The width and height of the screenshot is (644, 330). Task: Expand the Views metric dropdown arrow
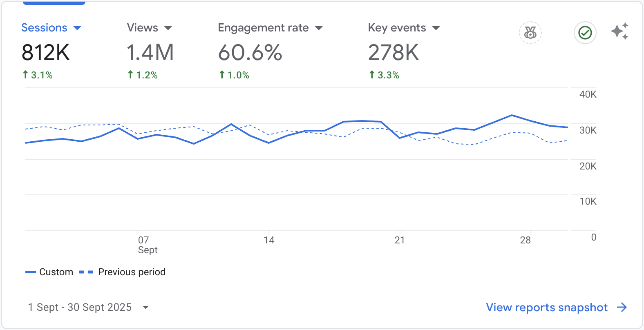[x=168, y=28]
